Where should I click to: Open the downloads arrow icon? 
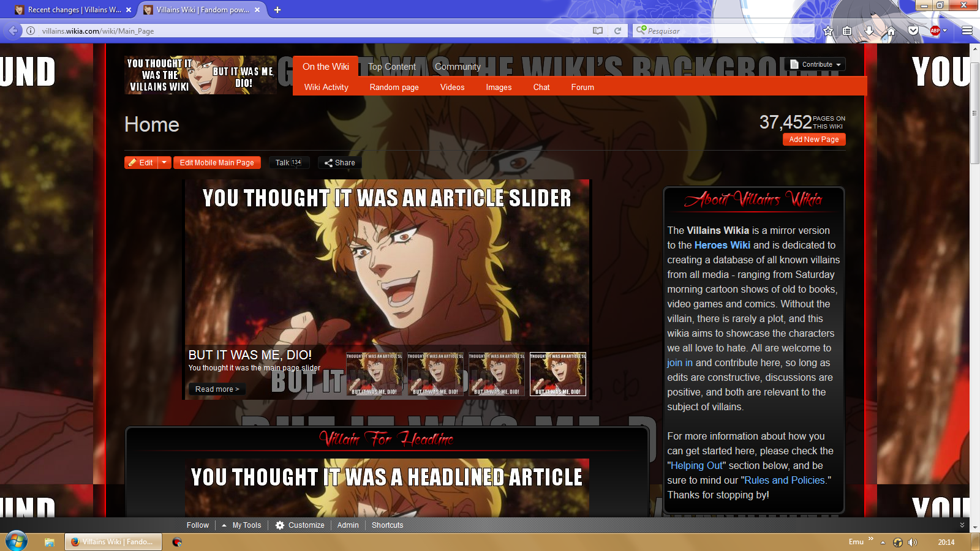869,31
